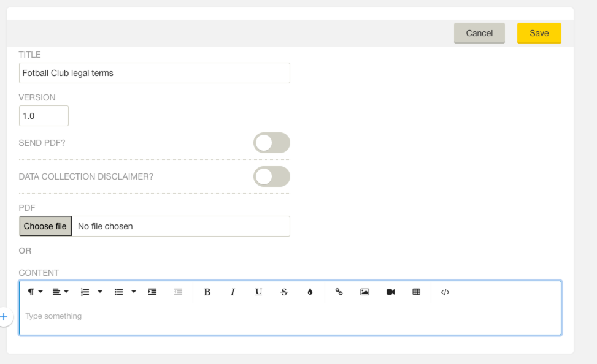
Task: Save the legal terms document
Action: [539, 33]
